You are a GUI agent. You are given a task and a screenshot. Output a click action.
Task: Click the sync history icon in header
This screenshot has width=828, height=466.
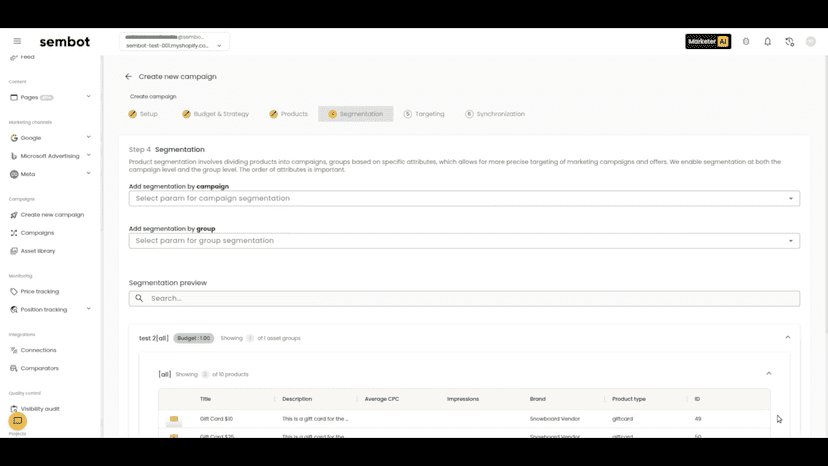[x=789, y=42]
